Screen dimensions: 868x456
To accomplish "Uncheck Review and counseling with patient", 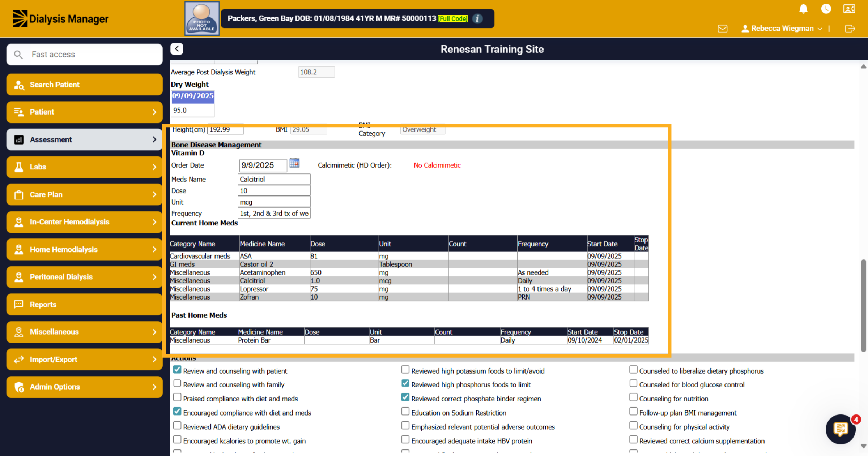I will tap(177, 370).
